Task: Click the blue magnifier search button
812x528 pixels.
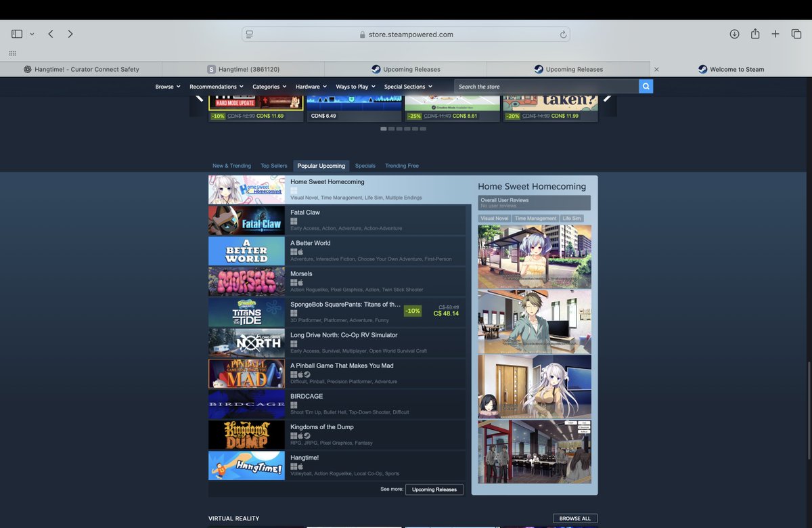Action: [646, 87]
